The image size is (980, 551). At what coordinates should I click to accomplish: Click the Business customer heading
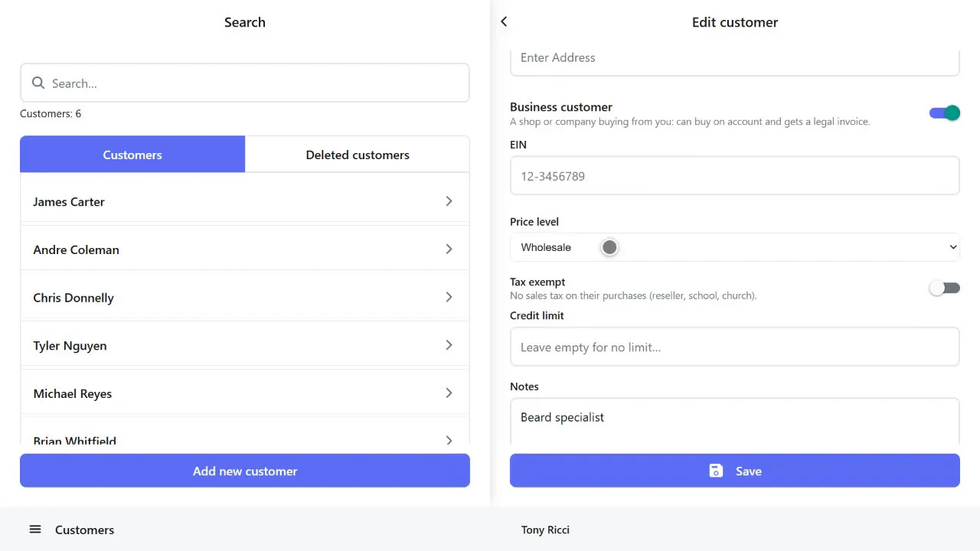[561, 107]
